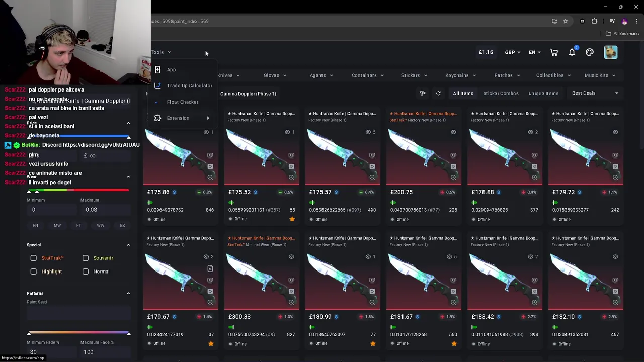The height and width of the screenshot is (362, 644).
Task: Switch to the Unique Items tab
Action: [x=543, y=93]
